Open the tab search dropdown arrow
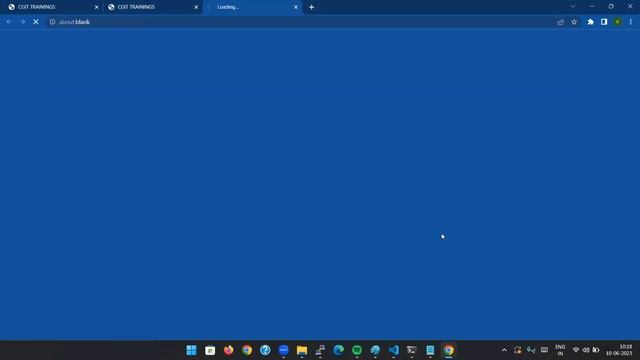This screenshot has height=360, width=640. (573, 7)
